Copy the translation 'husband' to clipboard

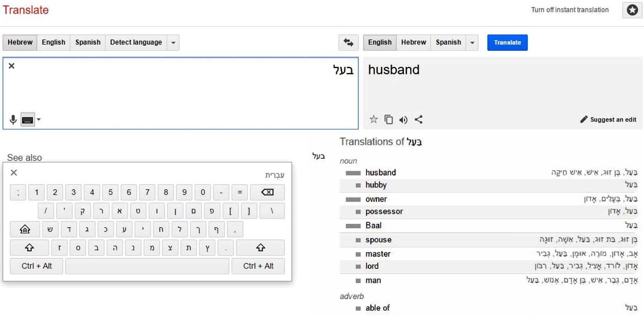[x=389, y=120]
